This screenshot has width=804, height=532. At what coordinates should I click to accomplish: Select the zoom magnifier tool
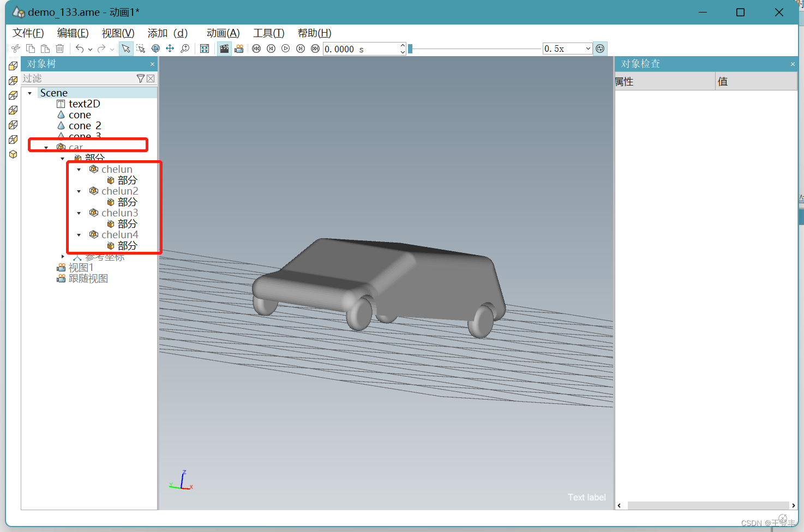[185, 49]
